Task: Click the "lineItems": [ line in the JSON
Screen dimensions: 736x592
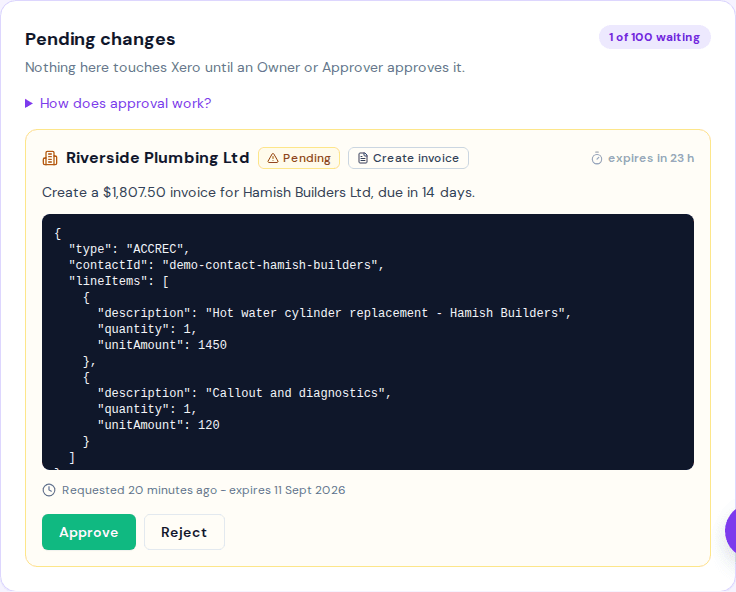Action: coord(119,281)
